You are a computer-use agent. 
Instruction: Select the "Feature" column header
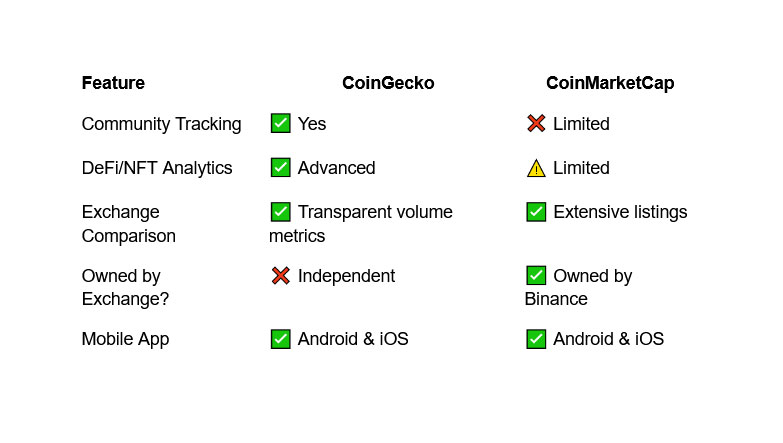tap(113, 83)
